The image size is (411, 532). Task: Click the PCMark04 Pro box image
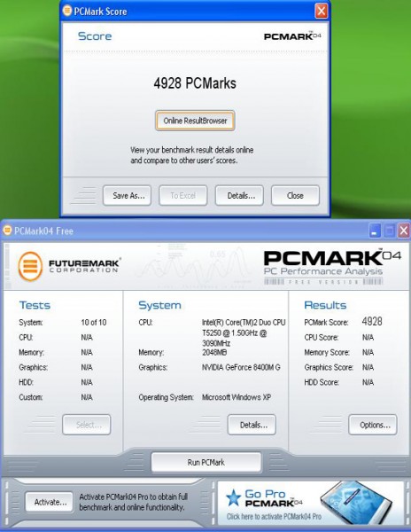[x=356, y=503]
